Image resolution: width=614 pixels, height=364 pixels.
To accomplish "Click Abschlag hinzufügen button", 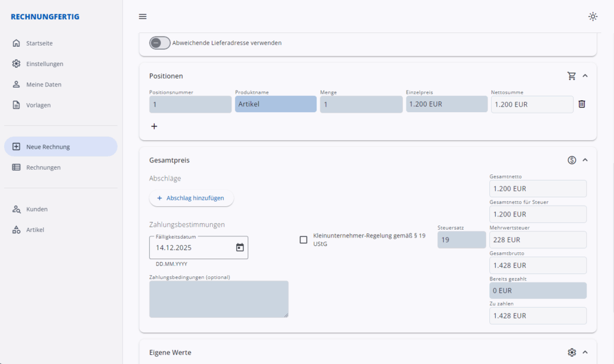I will tap(191, 198).
